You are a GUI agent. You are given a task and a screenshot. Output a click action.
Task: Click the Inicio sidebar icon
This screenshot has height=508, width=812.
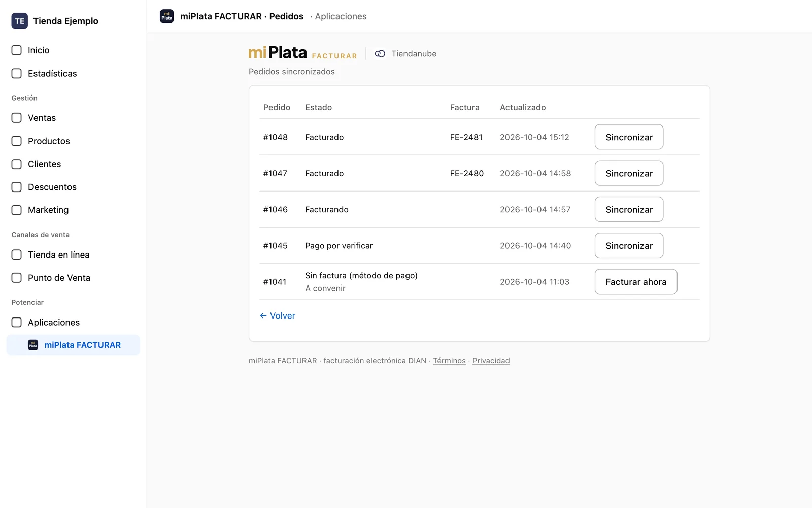click(17, 50)
